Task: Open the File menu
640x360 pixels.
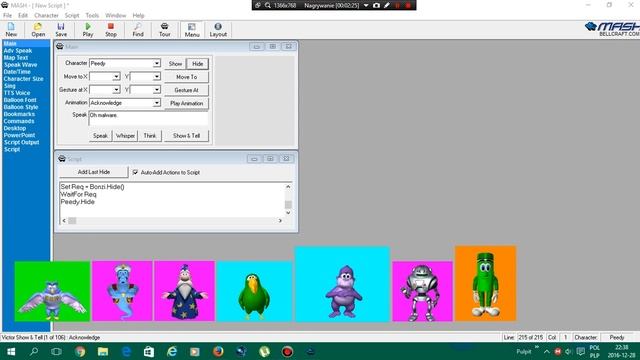Action: [7, 15]
